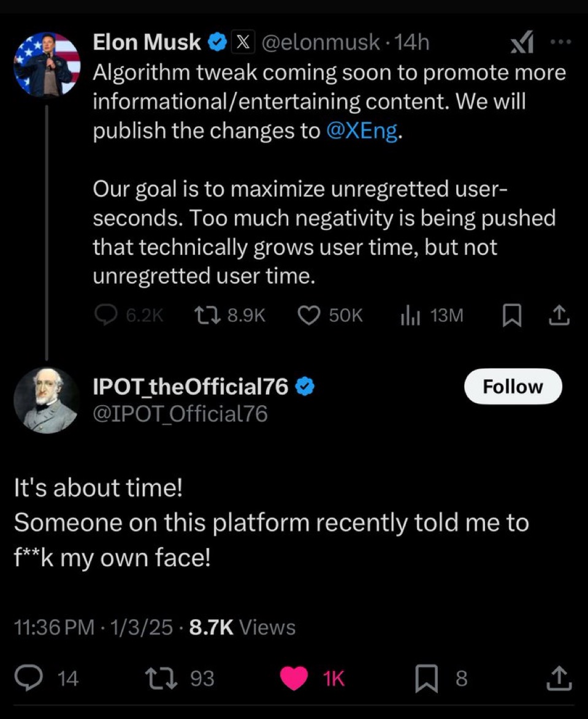Share the IPOT_theOfficial76 reply
Viewport: 588px width, 719px height.
(x=559, y=679)
